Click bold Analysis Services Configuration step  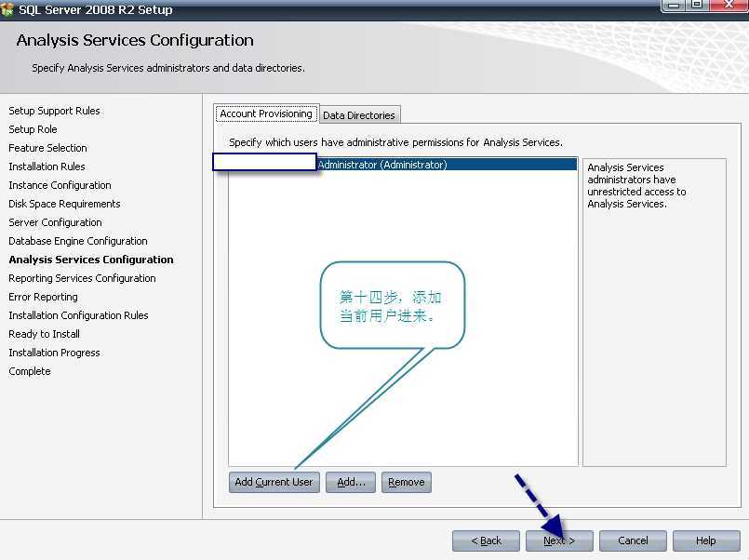click(91, 260)
